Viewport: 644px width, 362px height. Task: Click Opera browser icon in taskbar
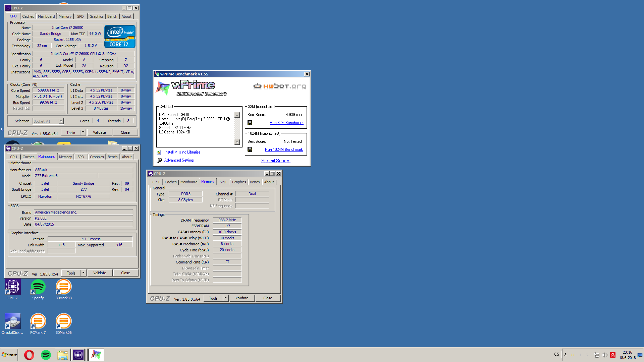pos(29,355)
